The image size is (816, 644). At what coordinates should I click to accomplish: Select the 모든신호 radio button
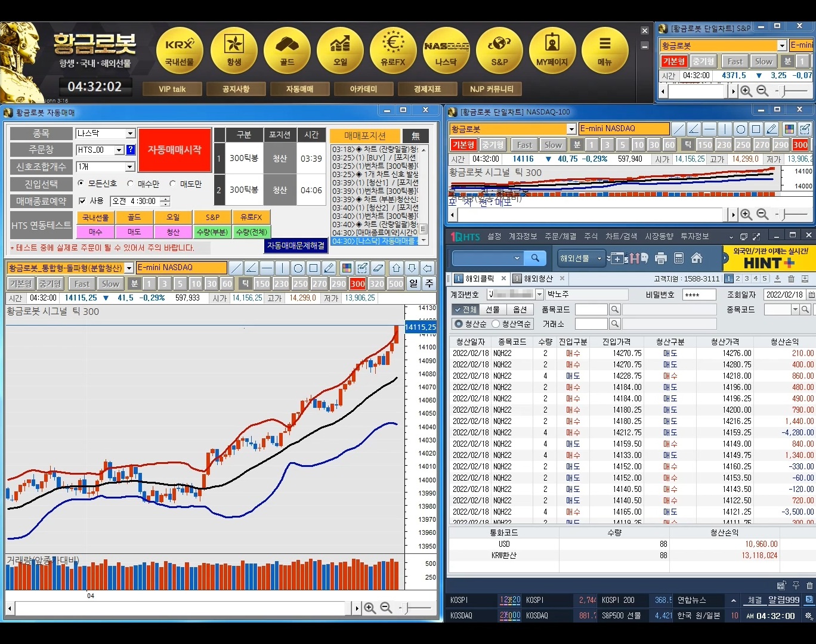(x=81, y=184)
